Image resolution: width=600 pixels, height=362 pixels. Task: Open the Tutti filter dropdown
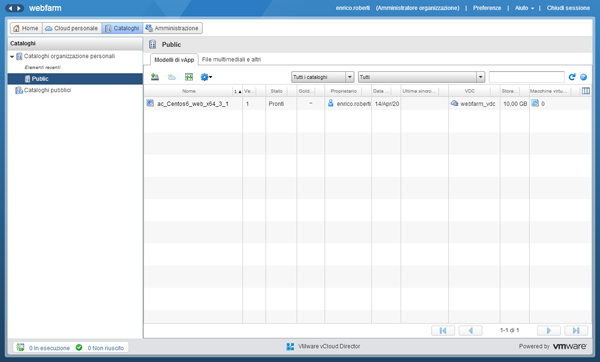pos(421,77)
